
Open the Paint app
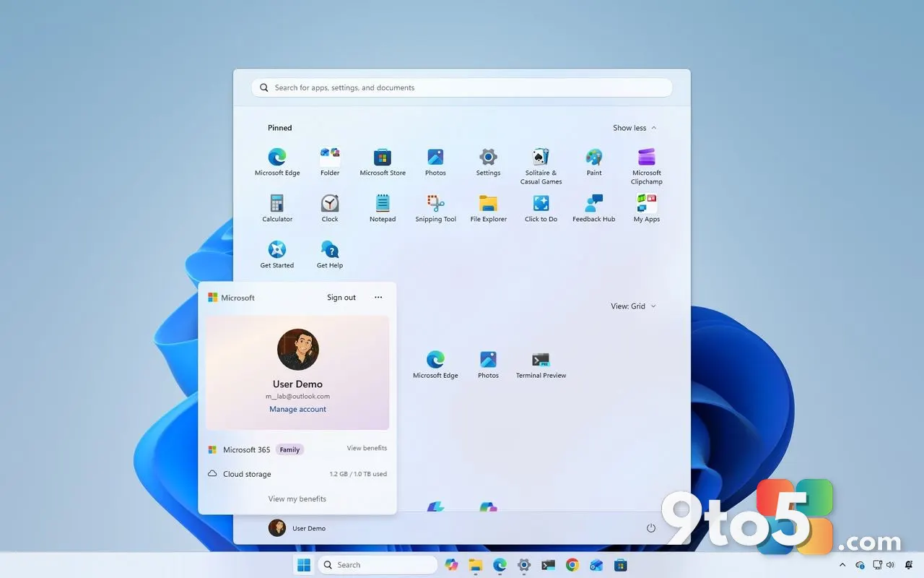click(x=594, y=162)
